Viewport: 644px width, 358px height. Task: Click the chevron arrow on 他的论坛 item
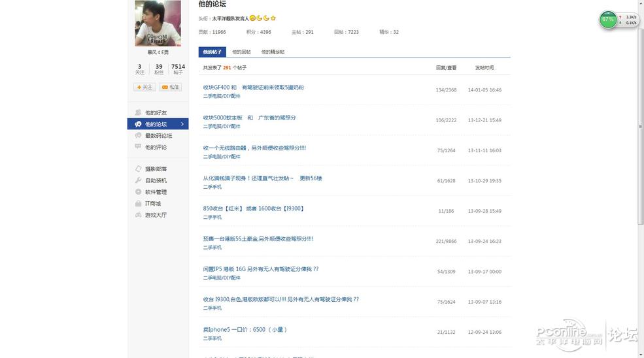(x=182, y=124)
